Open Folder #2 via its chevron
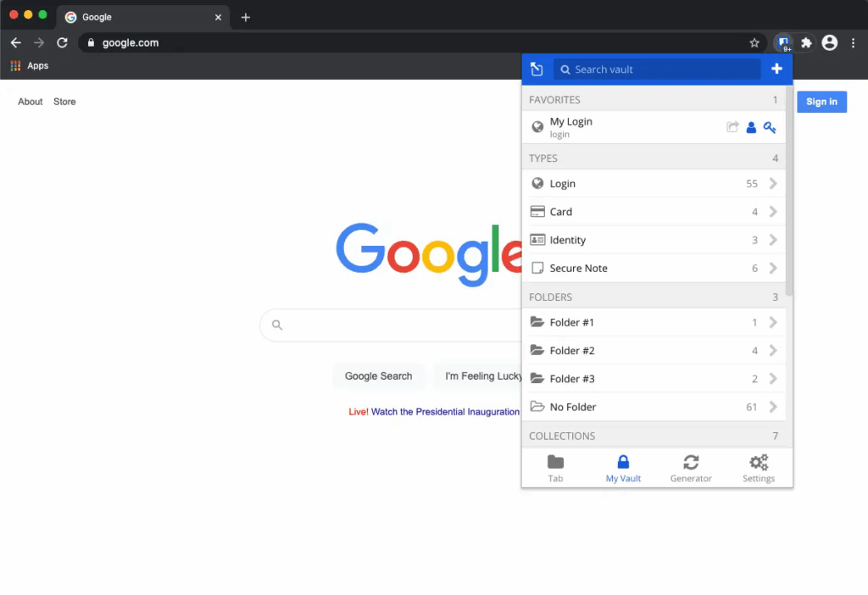 pos(773,350)
